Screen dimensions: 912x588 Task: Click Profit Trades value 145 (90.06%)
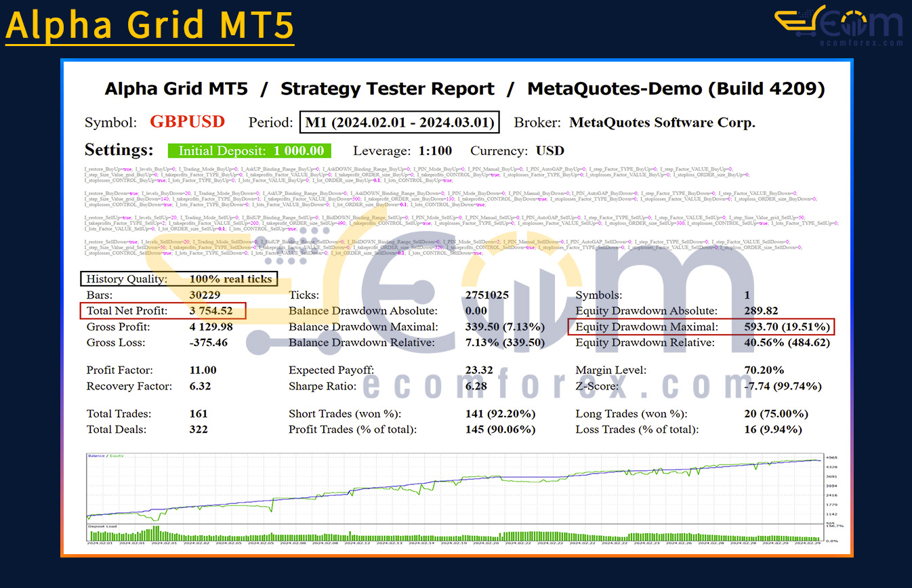click(500, 429)
